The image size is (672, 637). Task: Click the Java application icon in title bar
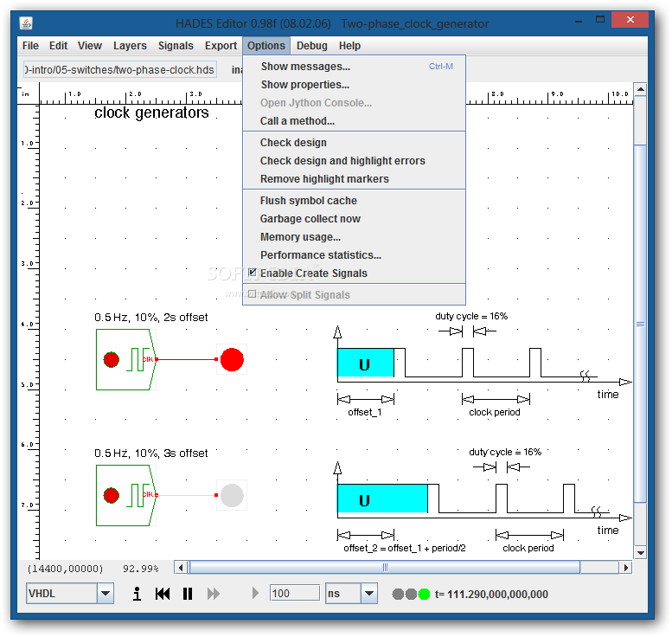(26, 23)
